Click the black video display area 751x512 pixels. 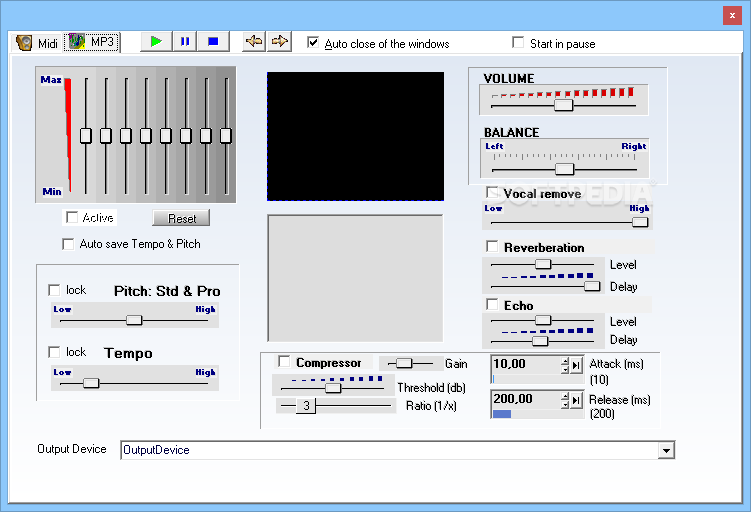click(355, 137)
